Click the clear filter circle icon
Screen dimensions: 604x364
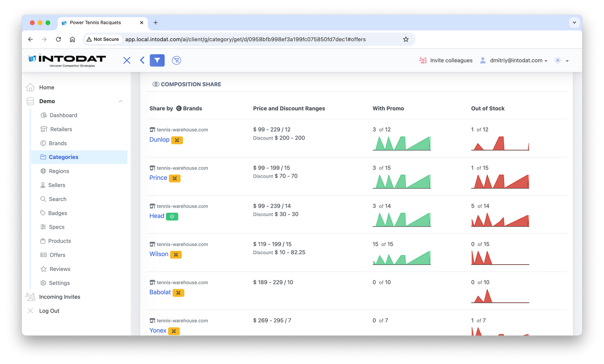tap(176, 60)
